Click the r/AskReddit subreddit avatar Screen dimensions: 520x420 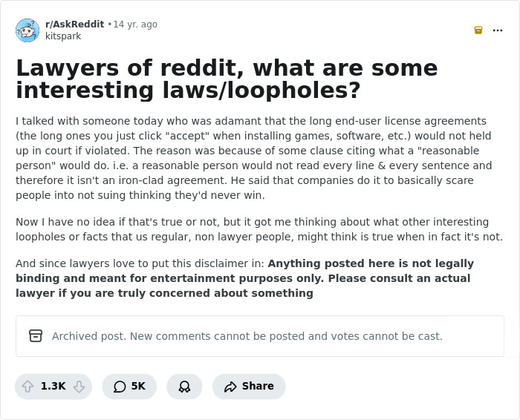(x=27, y=30)
